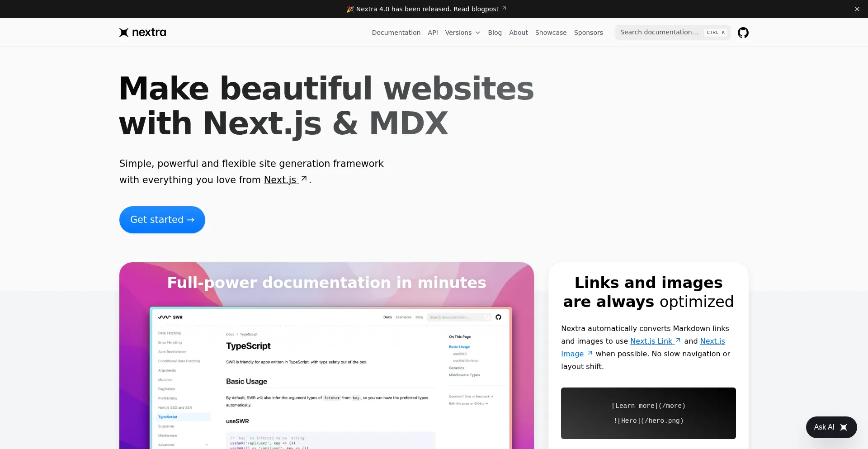This screenshot has height=449, width=868.
Task: Open Documentation in the navbar
Action: [396, 33]
